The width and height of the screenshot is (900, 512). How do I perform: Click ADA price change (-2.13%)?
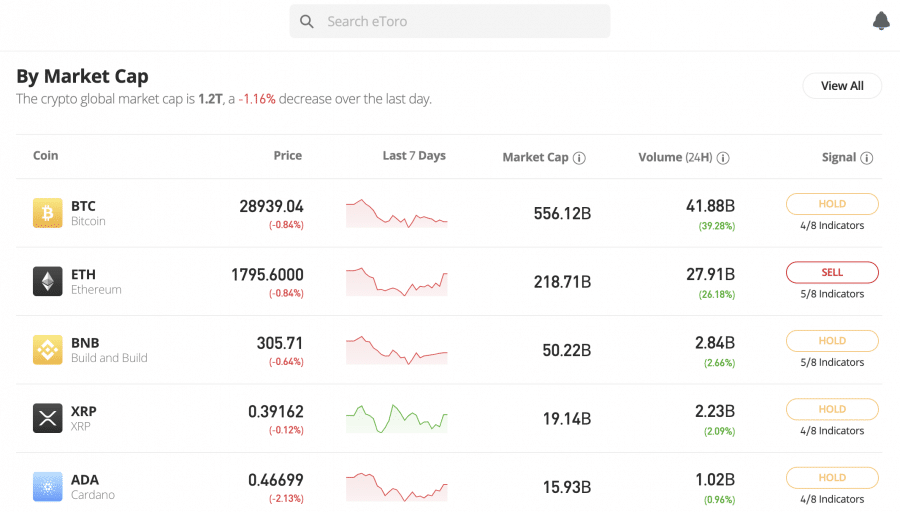[x=286, y=498]
